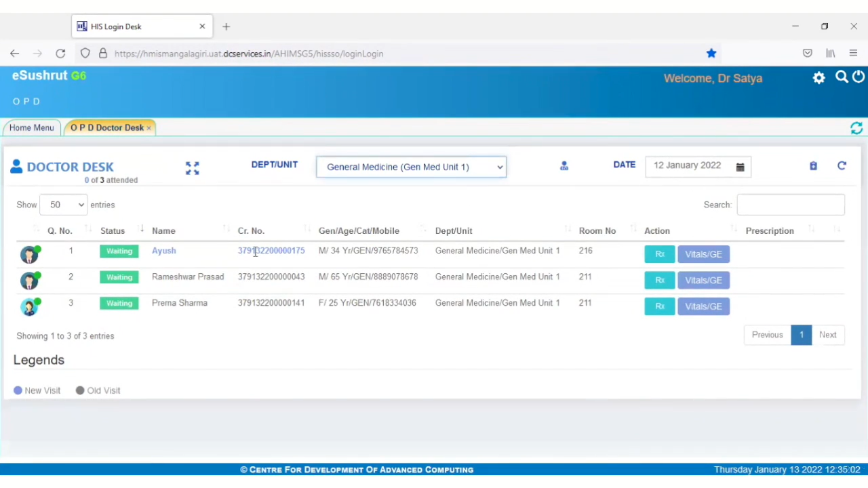The image size is (868, 488).
Task: Open the Firefox Pocket icon
Action: pos(808,54)
